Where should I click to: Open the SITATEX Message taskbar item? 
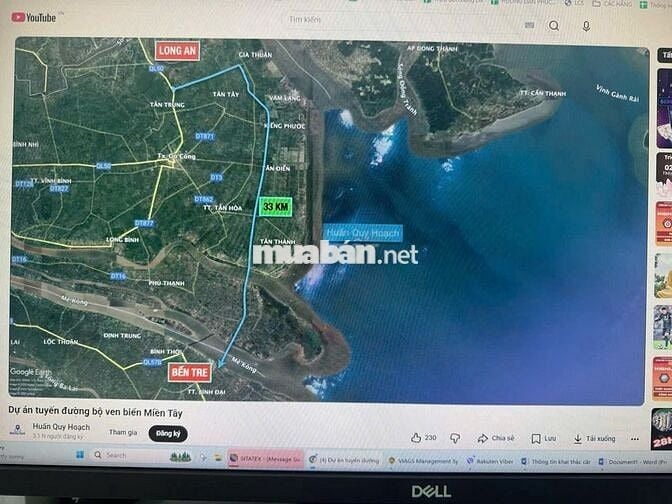pyautogui.click(x=265, y=459)
